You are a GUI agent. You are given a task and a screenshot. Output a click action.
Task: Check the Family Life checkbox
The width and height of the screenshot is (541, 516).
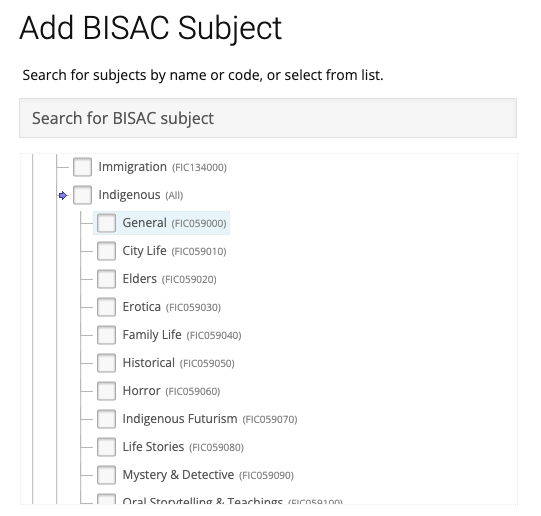[x=106, y=335]
